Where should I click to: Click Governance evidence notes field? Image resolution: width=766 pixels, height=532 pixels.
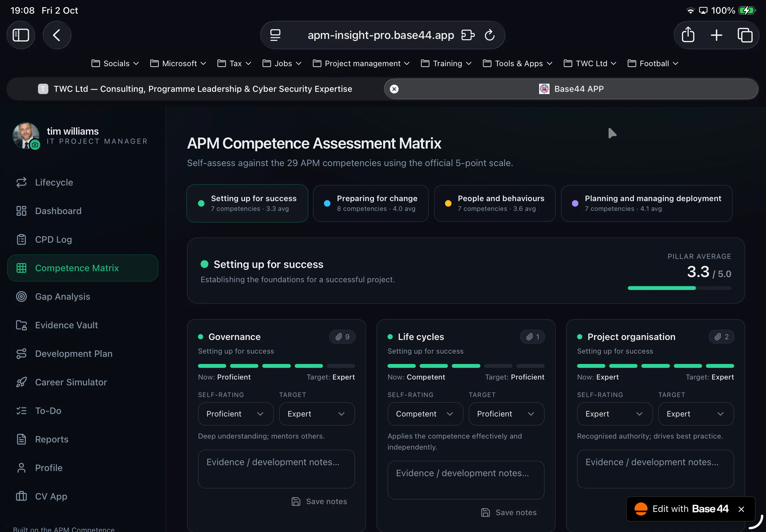pyautogui.click(x=277, y=469)
